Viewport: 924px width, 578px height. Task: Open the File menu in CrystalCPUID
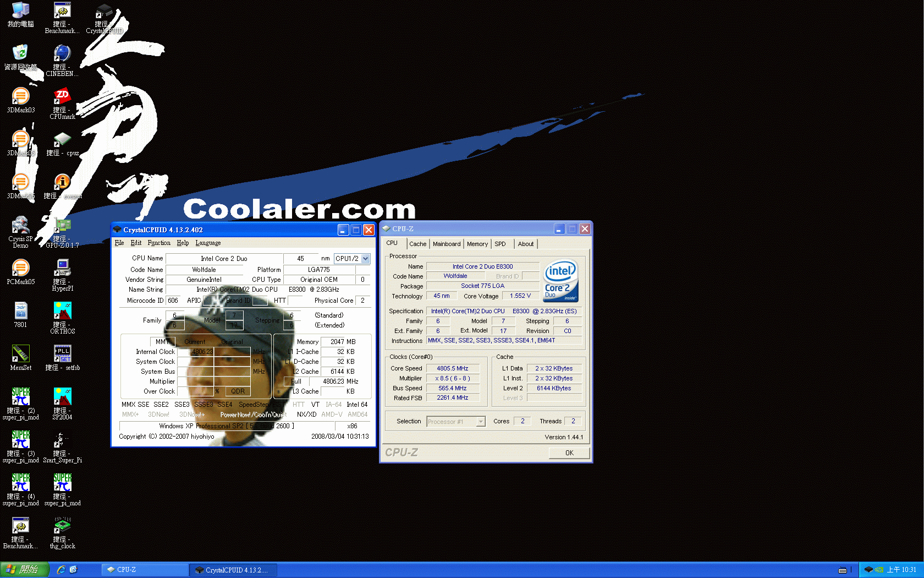point(119,243)
